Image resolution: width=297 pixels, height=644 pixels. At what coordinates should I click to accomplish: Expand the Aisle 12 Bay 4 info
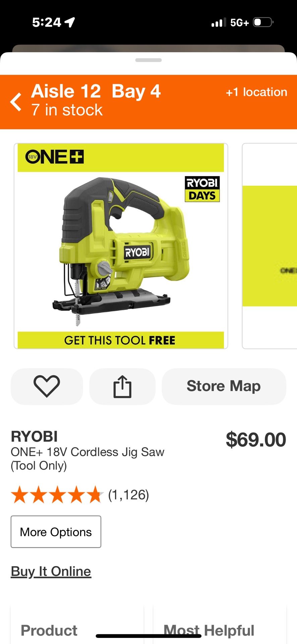tap(96, 91)
